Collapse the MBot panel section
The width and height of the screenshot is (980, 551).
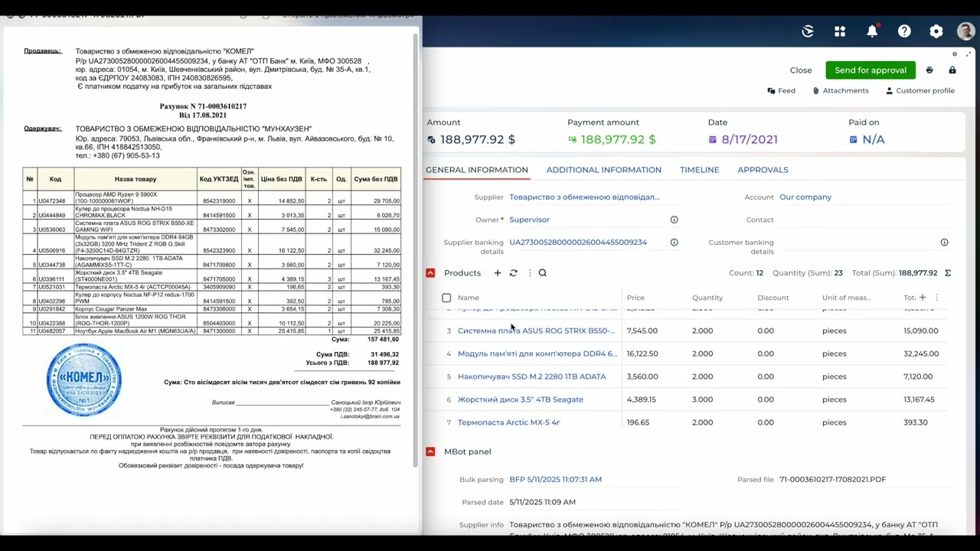430,452
